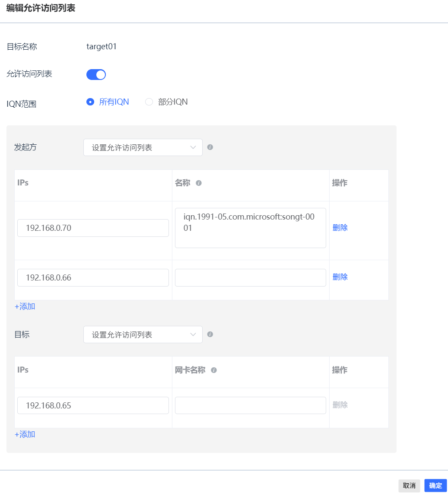Select the 部分IQN radio option
This screenshot has width=448, height=494.
pos(149,102)
